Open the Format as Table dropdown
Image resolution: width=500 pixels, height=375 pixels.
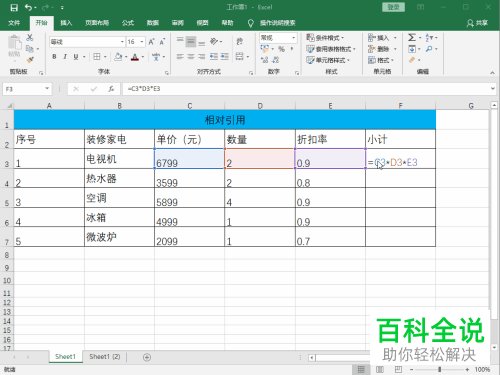tap(331, 49)
